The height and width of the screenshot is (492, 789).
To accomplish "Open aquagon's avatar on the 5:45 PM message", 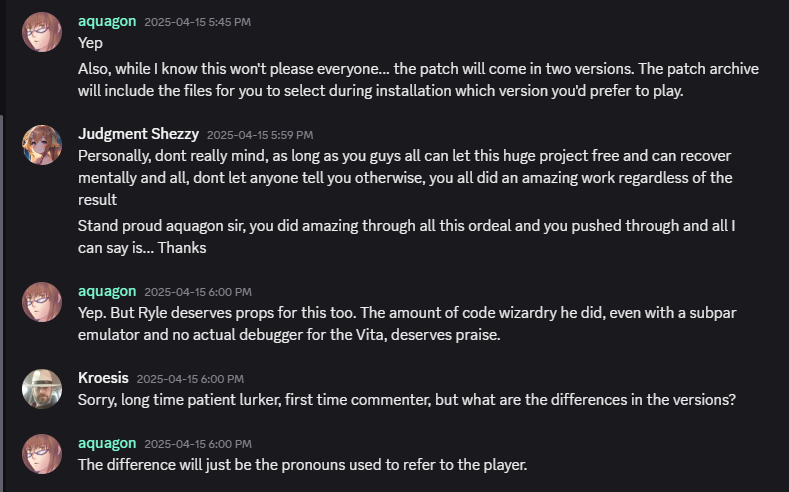I will (x=42, y=32).
